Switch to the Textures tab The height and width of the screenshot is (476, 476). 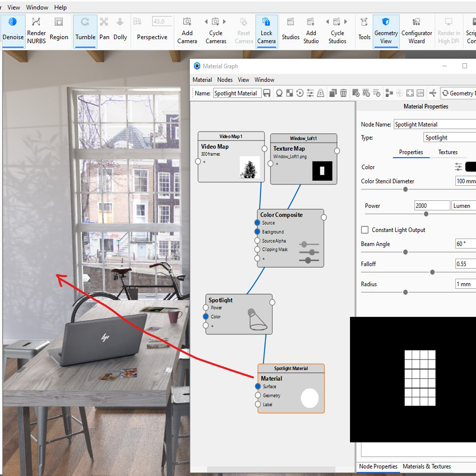(448, 152)
